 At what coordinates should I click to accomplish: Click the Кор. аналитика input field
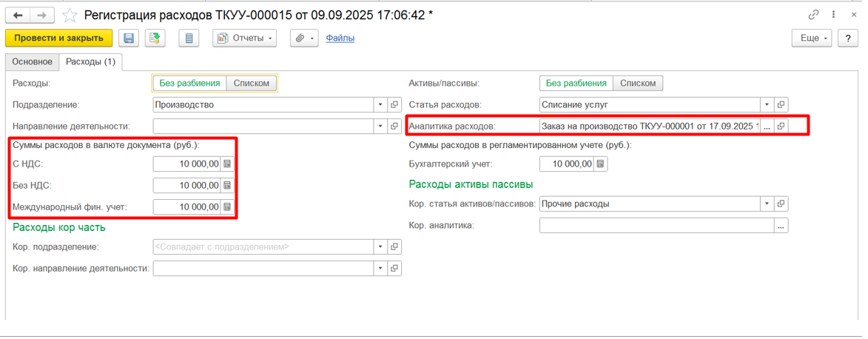[656, 226]
